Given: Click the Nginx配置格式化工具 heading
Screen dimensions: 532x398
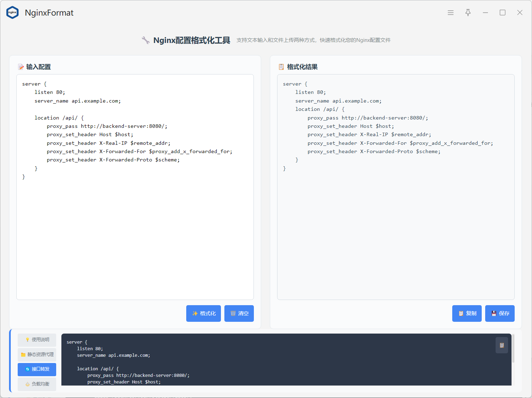Looking at the screenshot, I should tap(192, 40).
